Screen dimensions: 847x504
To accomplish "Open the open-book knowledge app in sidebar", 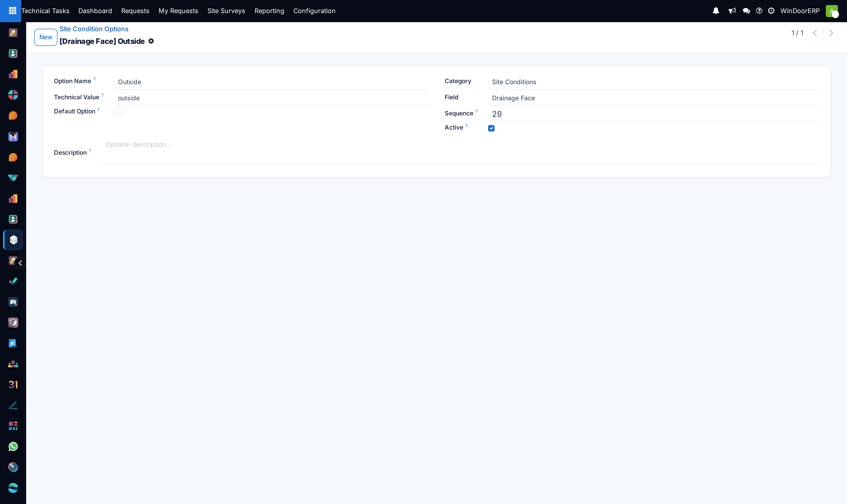I will [x=13, y=302].
